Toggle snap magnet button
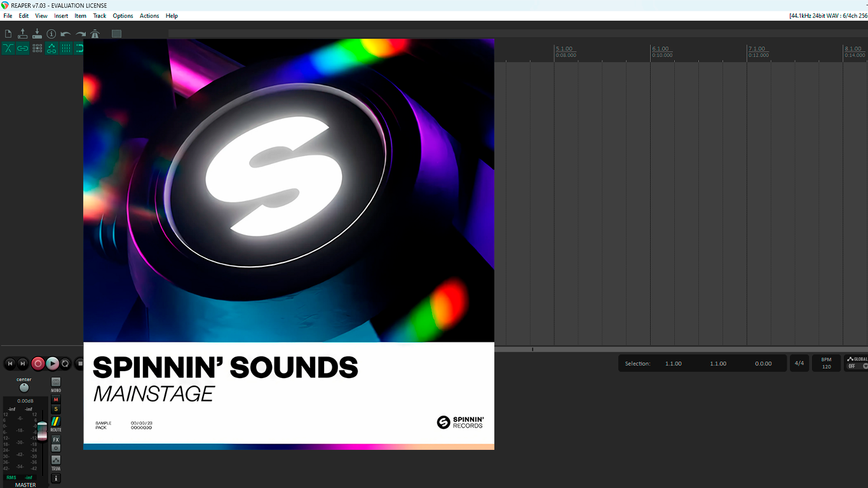The height and width of the screenshot is (488, 868). pyautogui.click(x=79, y=48)
